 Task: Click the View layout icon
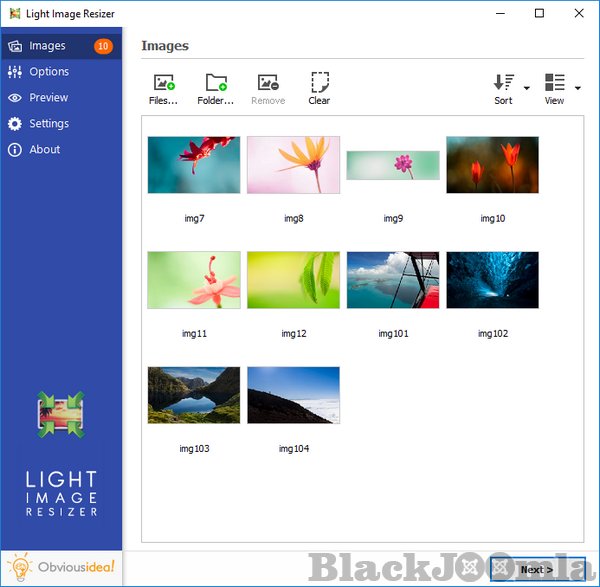pos(554,83)
